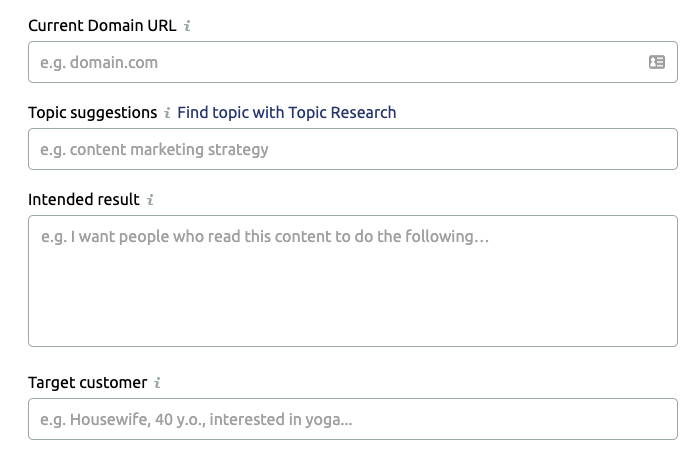Screen dimensions: 700x464
Task: Click the Target customer label text
Action: pyautogui.click(x=88, y=383)
